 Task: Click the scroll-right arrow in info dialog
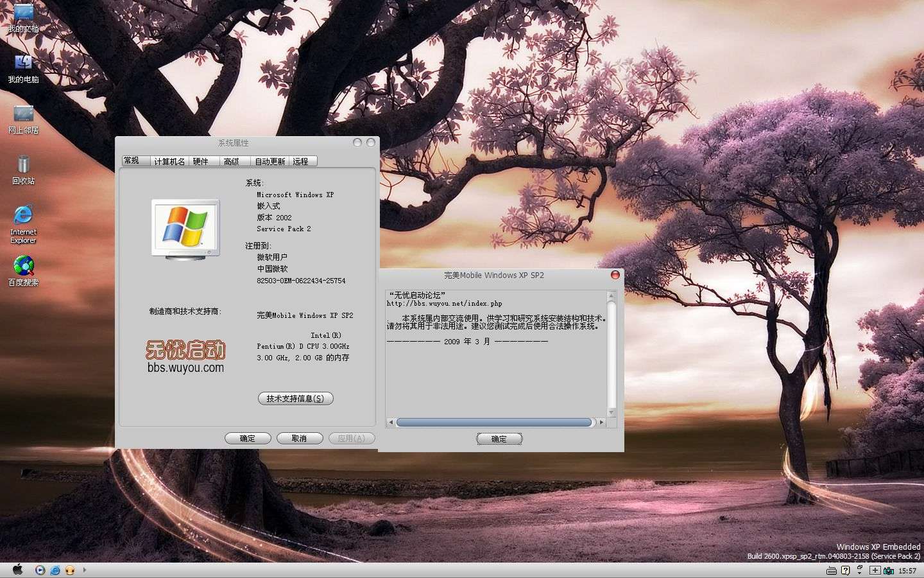point(601,423)
